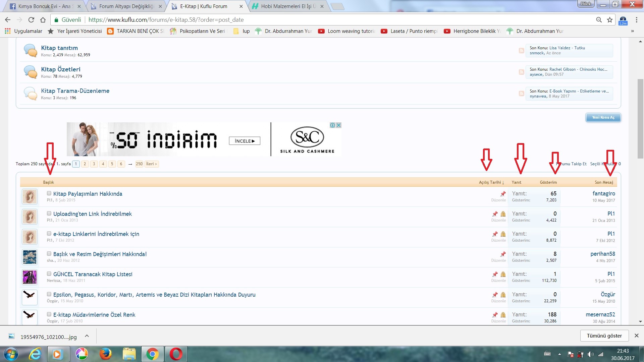Show hidden bookmarks with the double chevron
The height and width of the screenshot is (362, 644).
point(632,31)
